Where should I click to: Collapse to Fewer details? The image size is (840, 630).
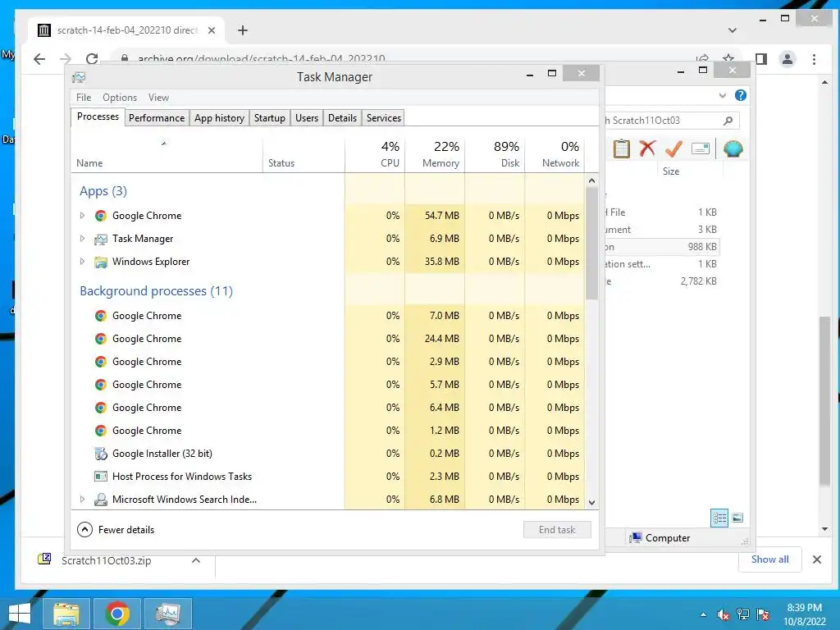click(116, 530)
